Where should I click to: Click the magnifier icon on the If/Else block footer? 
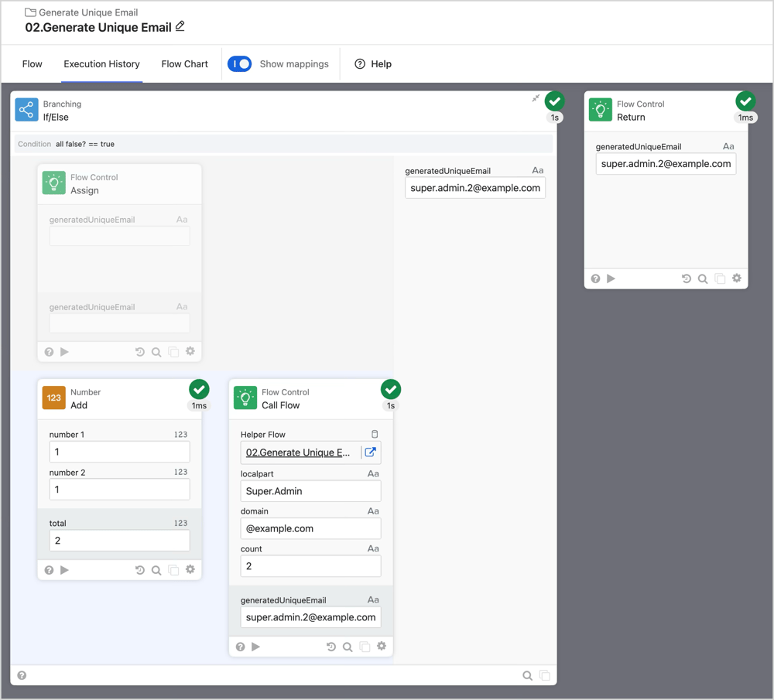(526, 675)
